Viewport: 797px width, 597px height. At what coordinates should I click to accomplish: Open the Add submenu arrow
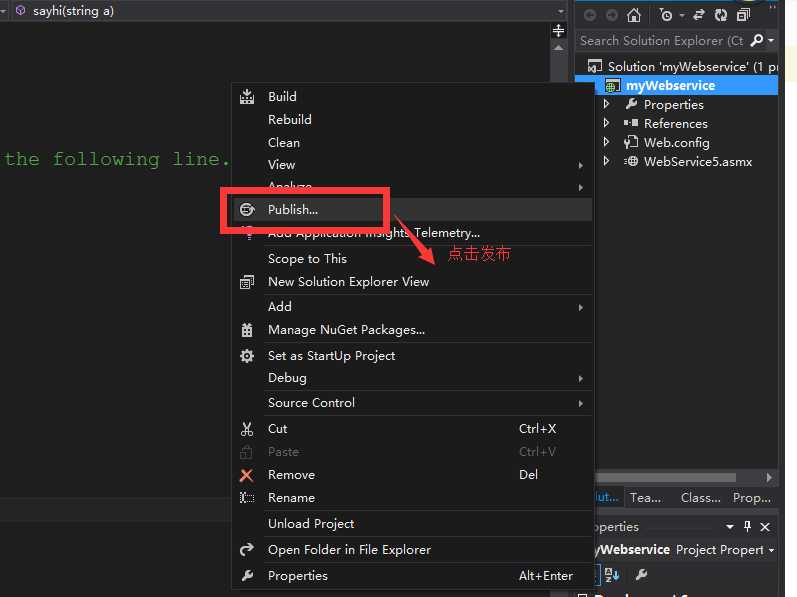[580, 307]
